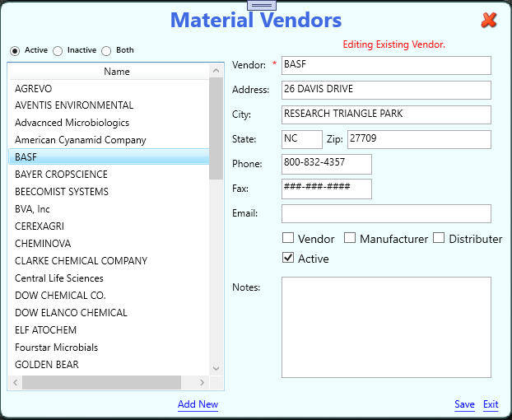
Task: Click into the Phone field
Action: (x=327, y=164)
